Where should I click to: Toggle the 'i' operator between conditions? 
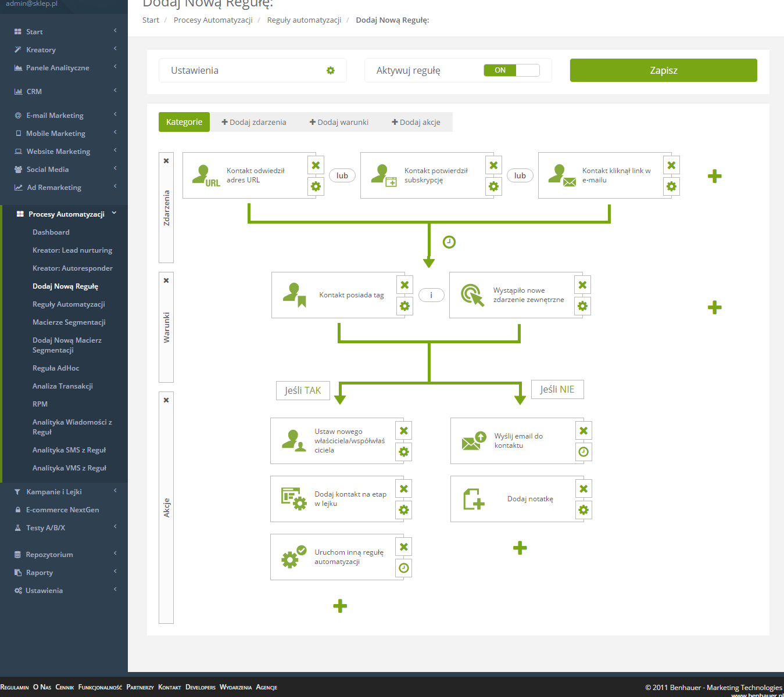coord(431,295)
